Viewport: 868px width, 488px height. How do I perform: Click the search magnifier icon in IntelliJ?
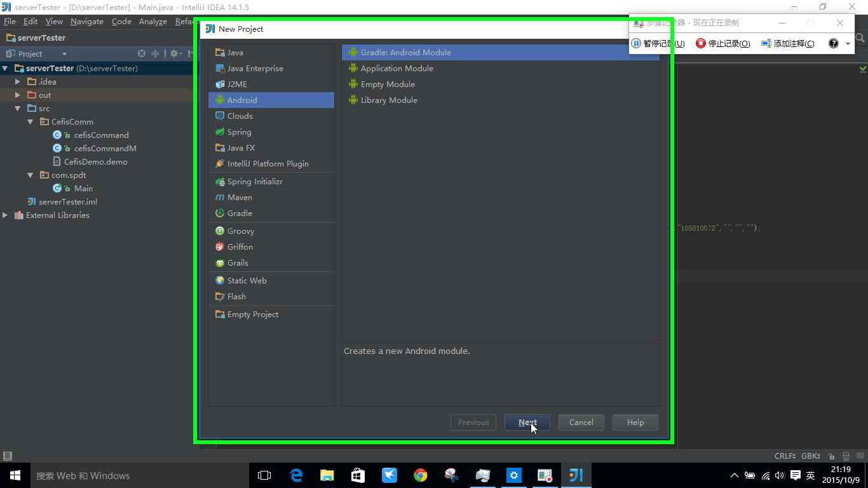click(x=860, y=38)
